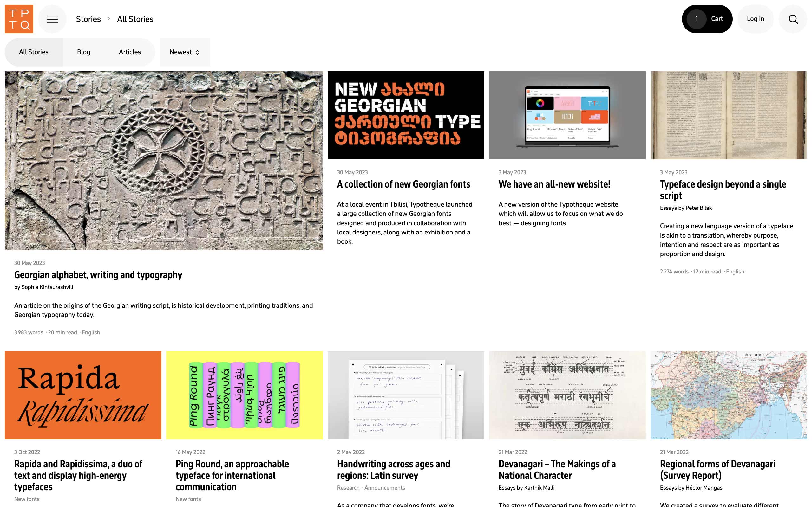Click the Stories breadcrumb link

pyautogui.click(x=88, y=19)
